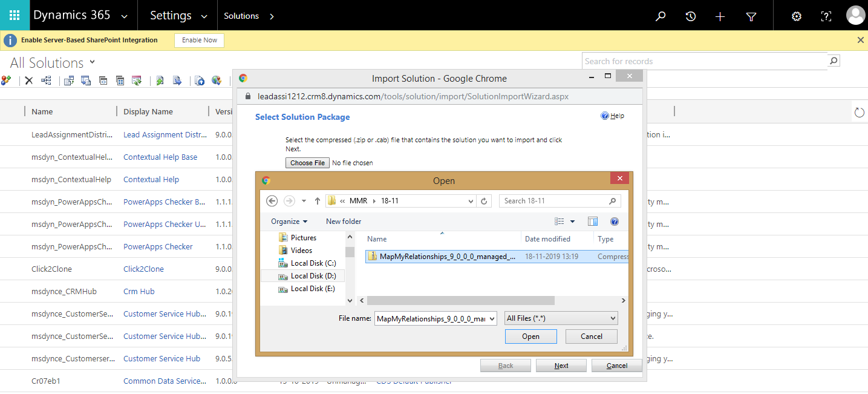Click the Search for records field
The height and width of the screenshot is (394, 868).
(x=705, y=61)
